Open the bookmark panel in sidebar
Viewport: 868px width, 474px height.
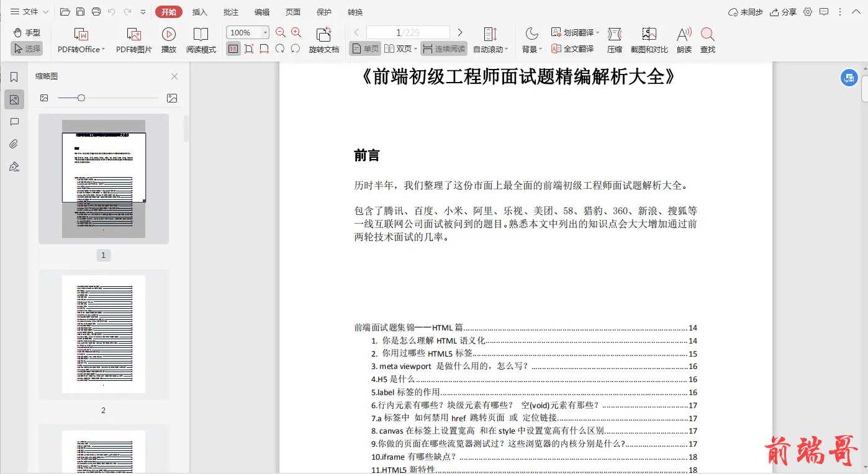coord(14,77)
